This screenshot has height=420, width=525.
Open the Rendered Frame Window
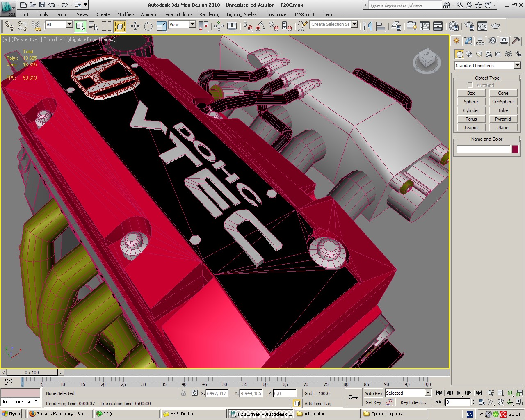click(482, 26)
